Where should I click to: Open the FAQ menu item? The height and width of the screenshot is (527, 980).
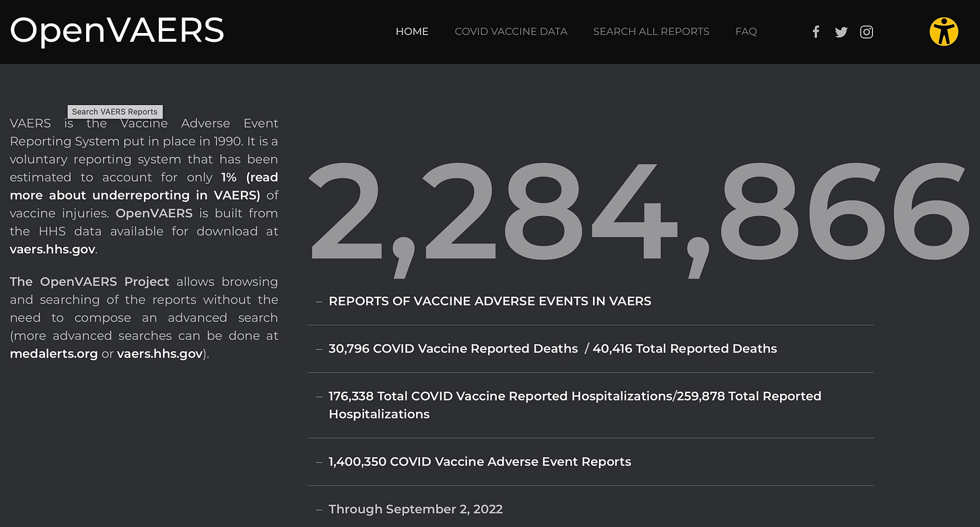pos(746,32)
